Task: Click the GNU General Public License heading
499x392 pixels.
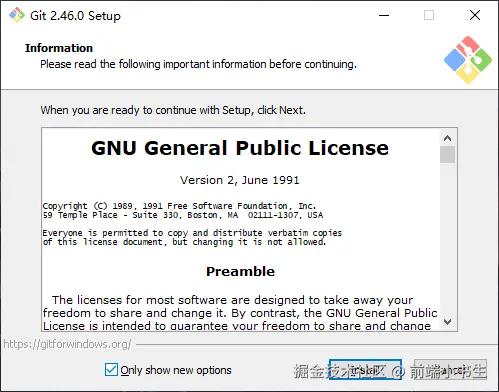Action: click(x=240, y=148)
